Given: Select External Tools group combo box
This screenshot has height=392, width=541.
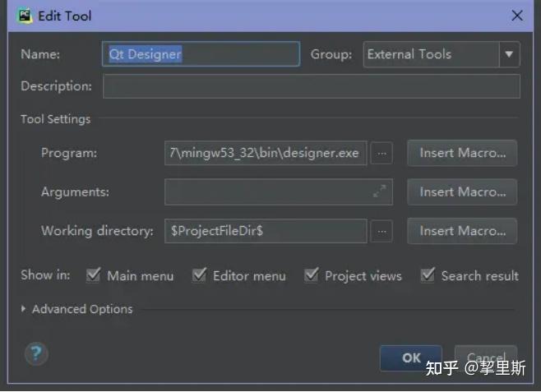Looking at the screenshot, I should coord(442,54).
